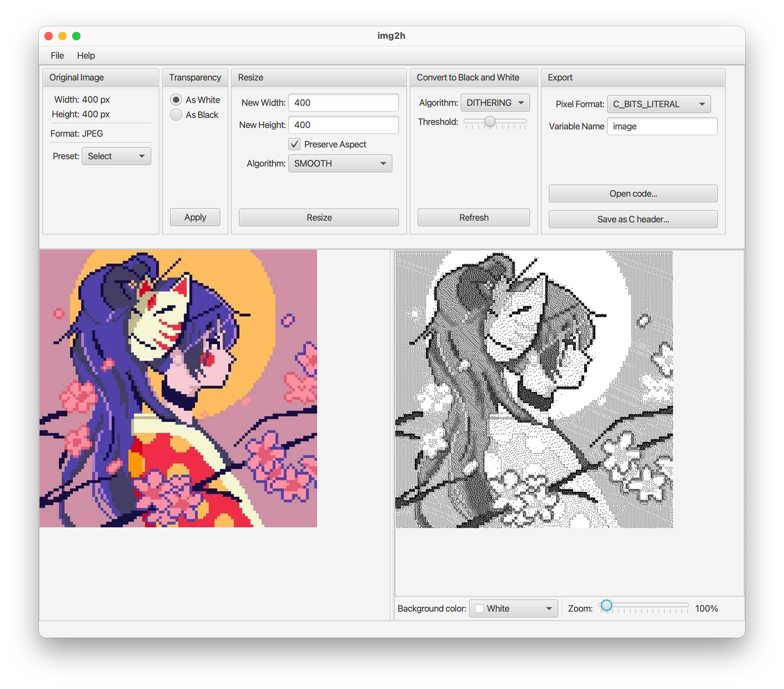Image resolution: width=784 pixels, height=689 pixels.
Task: Click the Zoom slider knob
Action: [606, 605]
